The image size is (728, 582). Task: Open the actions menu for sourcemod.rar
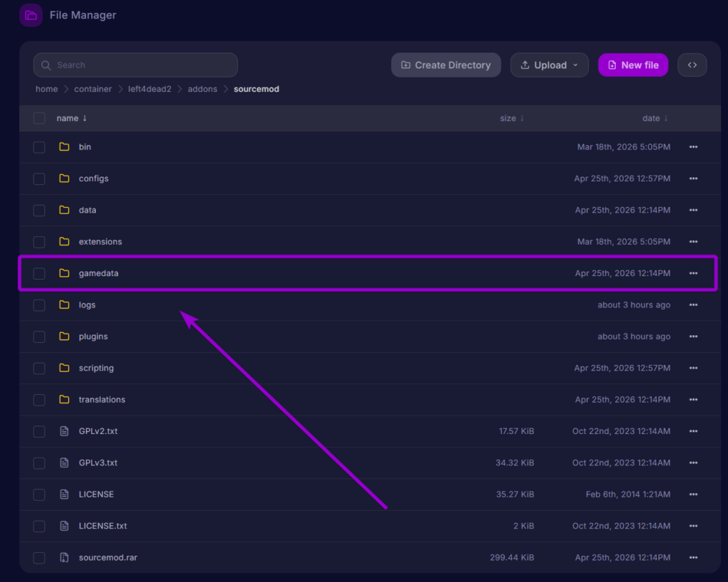coord(693,557)
